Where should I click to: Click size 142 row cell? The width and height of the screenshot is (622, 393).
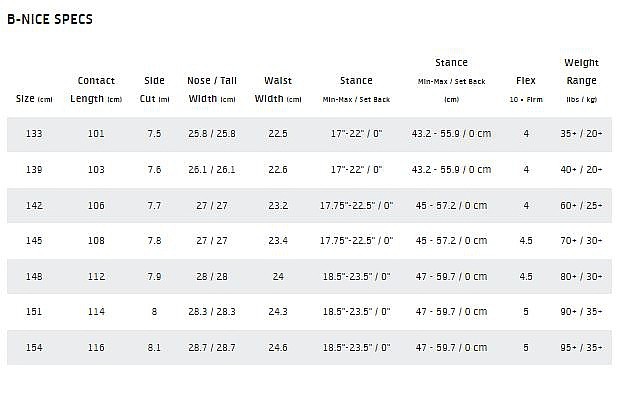pos(34,205)
